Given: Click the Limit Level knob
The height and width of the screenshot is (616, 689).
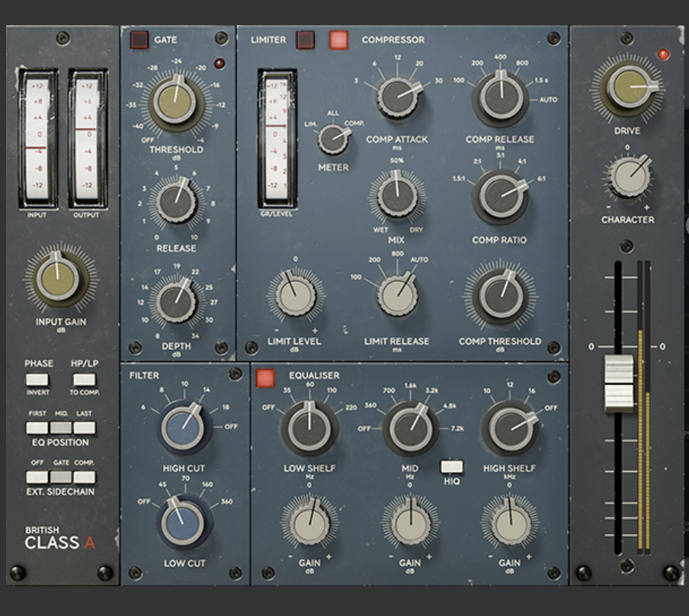Looking at the screenshot, I should [294, 296].
